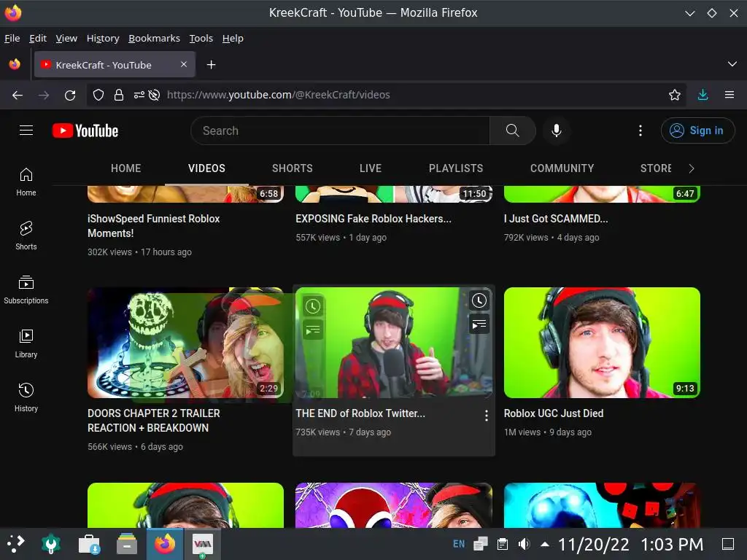Switch to channel HOME tab
The height and width of the screenshot is (560, 747).
125,168
